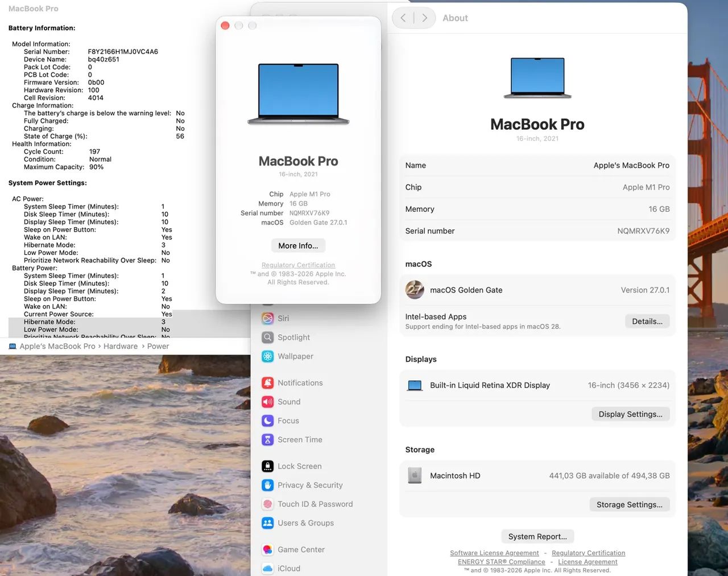Open Siri settings in sidebar
The height and width of the screenshot is (576, 728).
pyautogui.click(x=283, y=318)
